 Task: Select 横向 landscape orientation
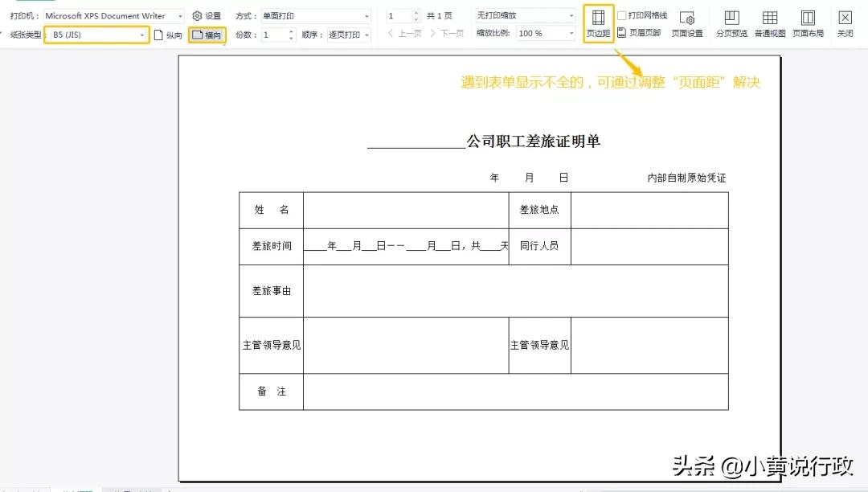206,35
